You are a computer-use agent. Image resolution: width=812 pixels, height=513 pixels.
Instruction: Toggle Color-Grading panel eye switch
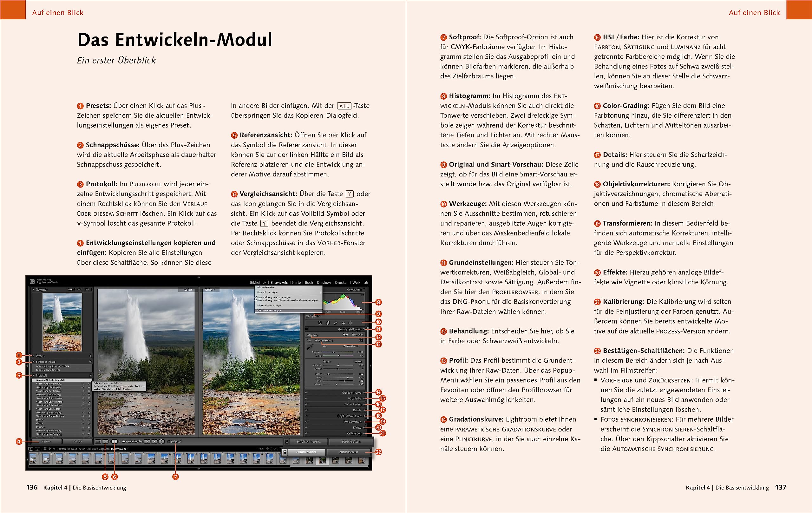click(x=306, y=404)
